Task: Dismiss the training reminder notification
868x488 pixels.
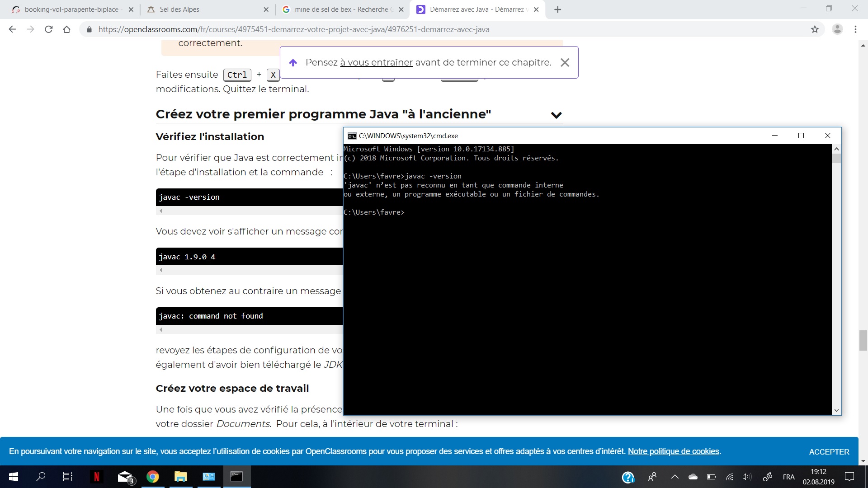Action: point(565,62)
